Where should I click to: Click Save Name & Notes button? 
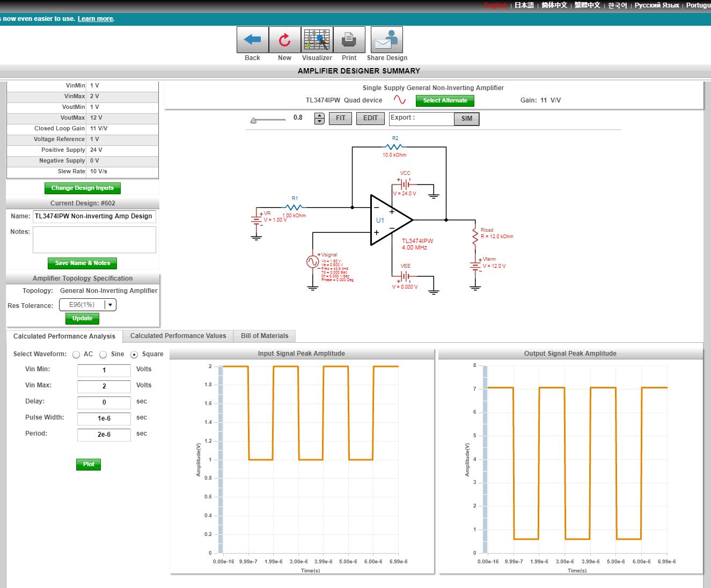[83, 263]
